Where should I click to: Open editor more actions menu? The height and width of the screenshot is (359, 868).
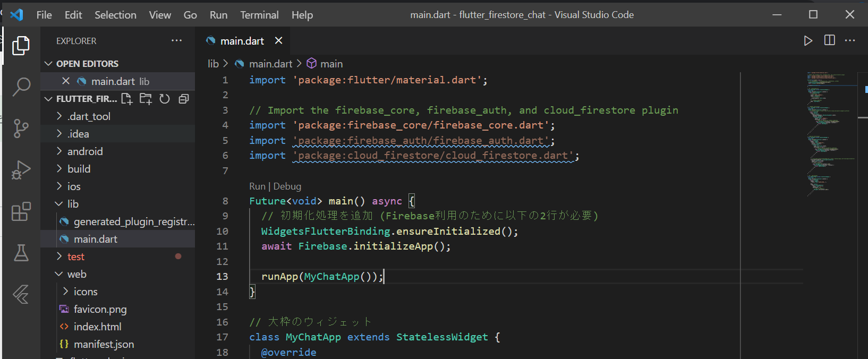coord(850,40)
